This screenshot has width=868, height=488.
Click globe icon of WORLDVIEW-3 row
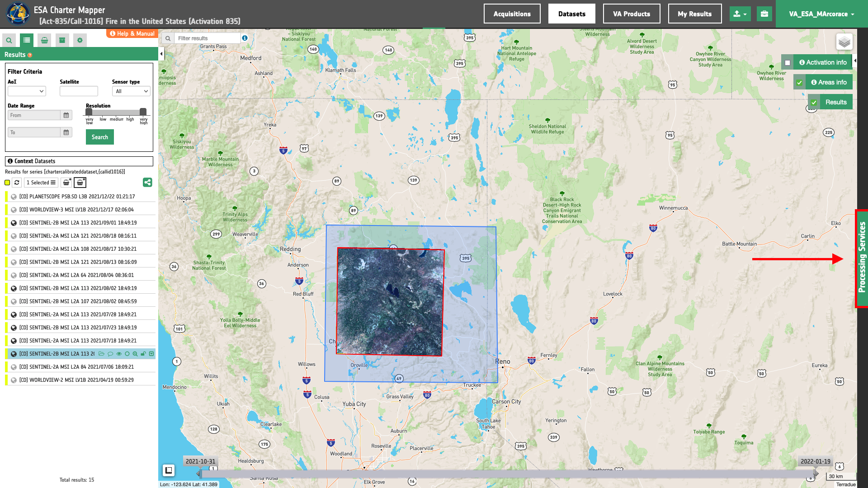[x=14, y=210]
